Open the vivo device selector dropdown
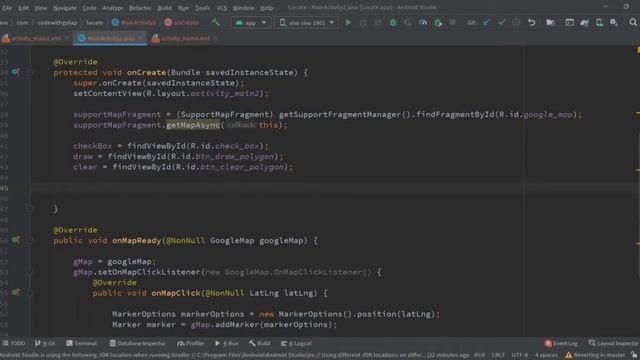Screen dimensions: 640x360 pyautogui.click(x=307, y=22)
